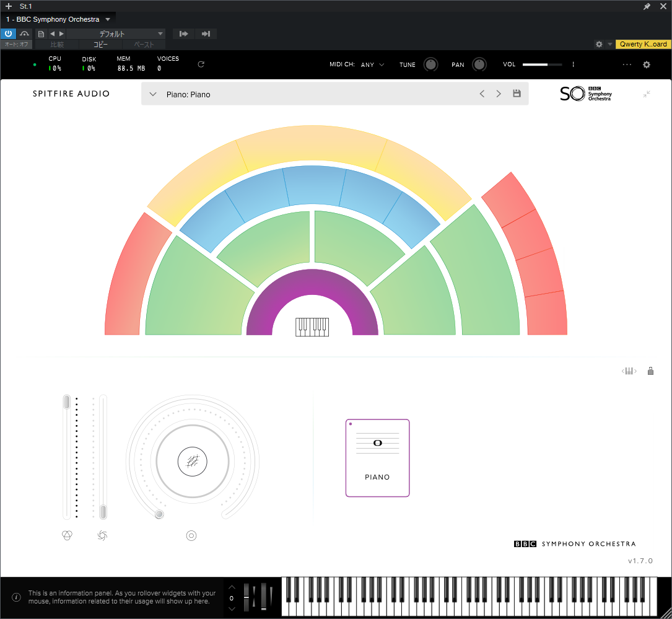Click the Qwerty Keyboard button
Image resolution: width=672 pixels, height=619 pixels.
[x=643, y=44]
